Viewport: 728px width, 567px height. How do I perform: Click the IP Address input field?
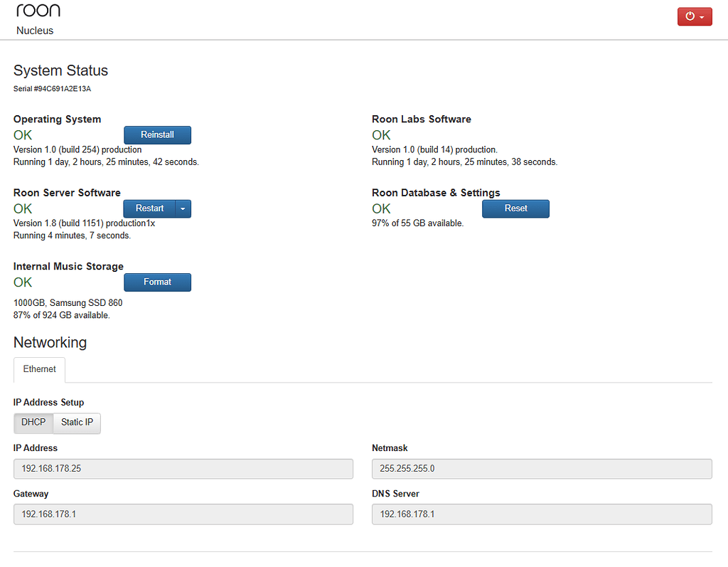(x=183, y=469)
